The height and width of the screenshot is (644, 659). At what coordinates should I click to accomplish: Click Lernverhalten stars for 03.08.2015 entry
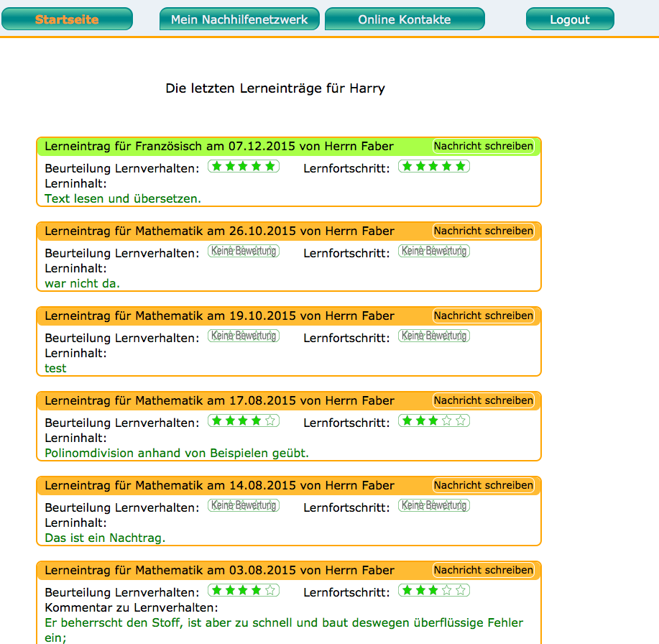(244, 590)
